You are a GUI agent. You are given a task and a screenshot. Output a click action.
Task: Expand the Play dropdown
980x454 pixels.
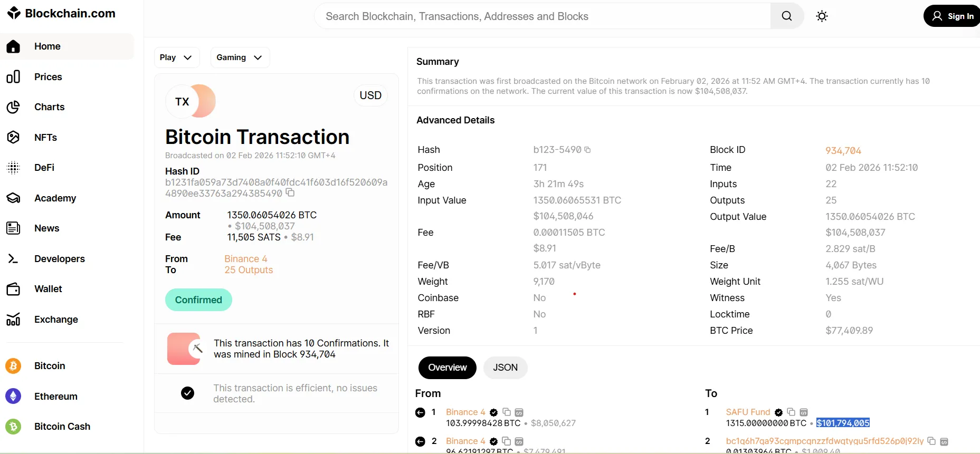pos(176,57)
